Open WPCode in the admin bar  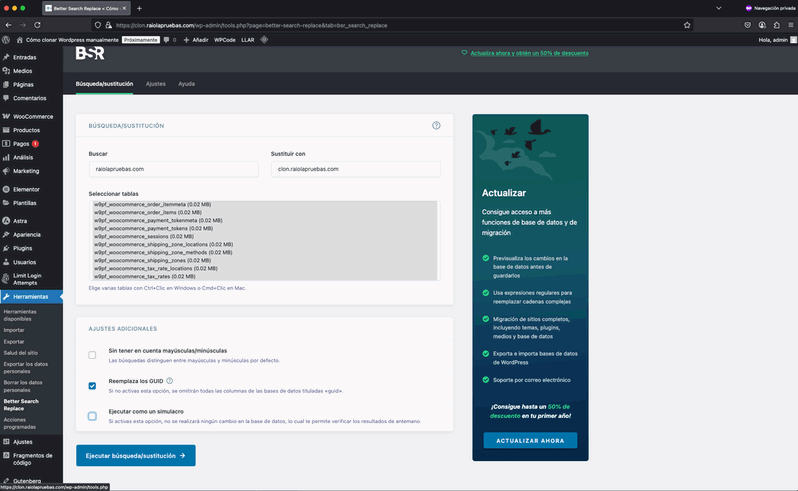pos(224,40)
